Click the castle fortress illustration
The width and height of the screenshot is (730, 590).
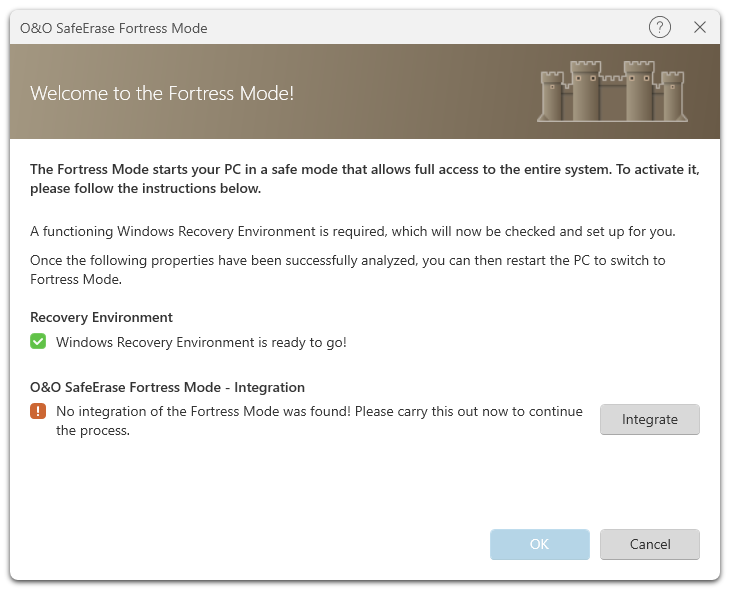point(612,91)
